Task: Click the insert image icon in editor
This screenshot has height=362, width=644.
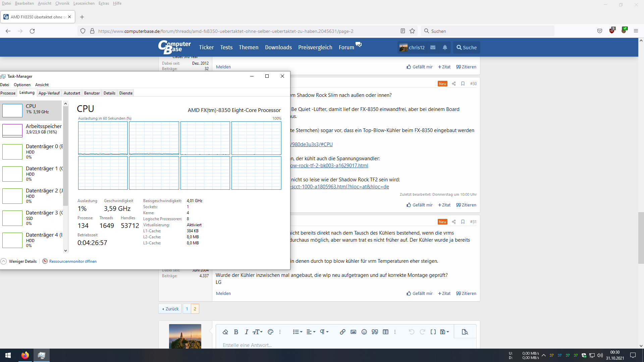Action: tap(353, 332)
